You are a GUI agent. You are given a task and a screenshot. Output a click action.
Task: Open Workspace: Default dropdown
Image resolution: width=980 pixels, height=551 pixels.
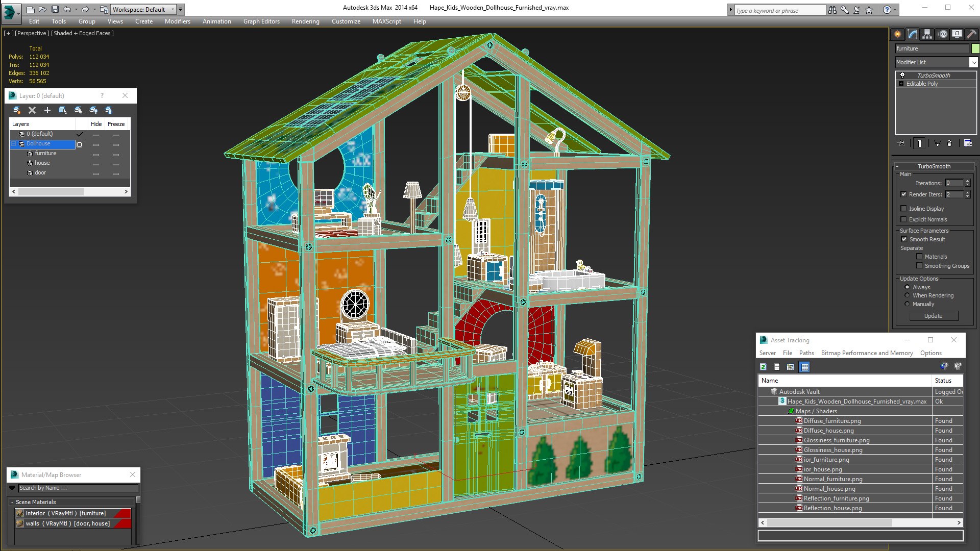(143, 9)
